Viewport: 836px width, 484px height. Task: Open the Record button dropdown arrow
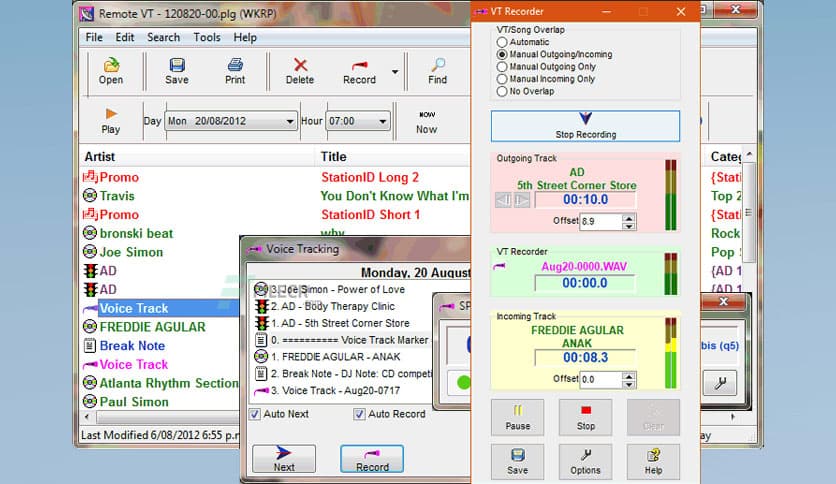coord(395,71)
